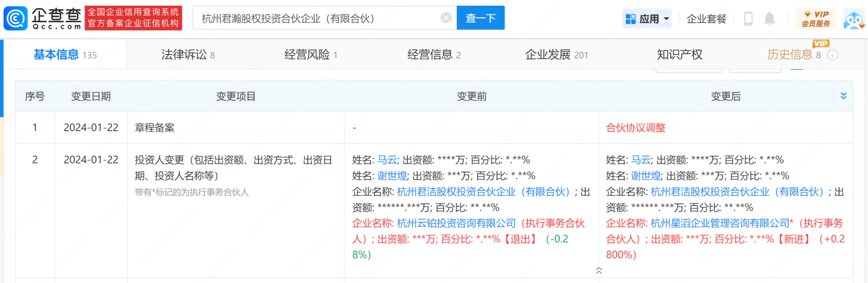Open 杭州君洁股权投资合伙企业 link in 变更前
This screenshot has width=868, height=283.
pos(484,191)
